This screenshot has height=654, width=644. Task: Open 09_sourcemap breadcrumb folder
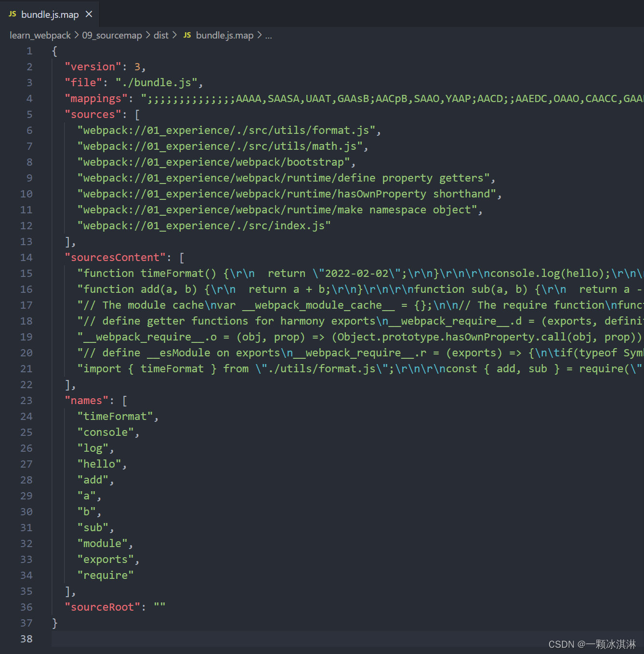[x=112, y=35]
